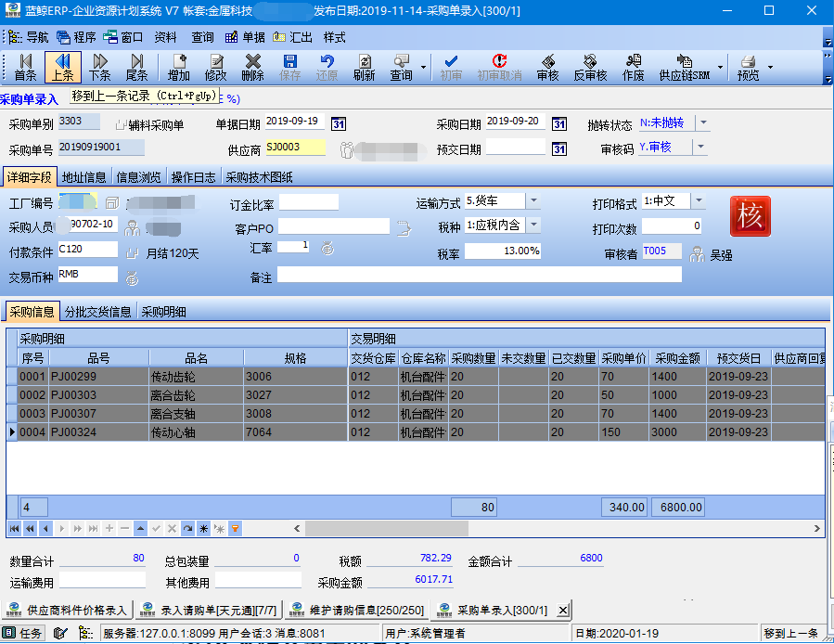The image size is (834, 644).
Task: Refresh the data with 刷新 icon
Action: click(x=364, y=67)
